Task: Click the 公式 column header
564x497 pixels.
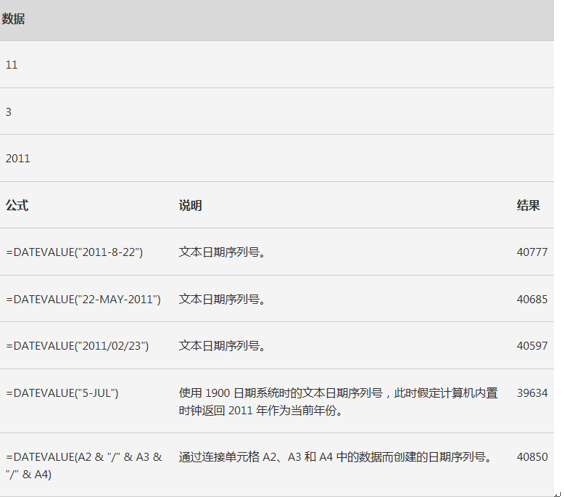Action: click(x=17, y=205)
